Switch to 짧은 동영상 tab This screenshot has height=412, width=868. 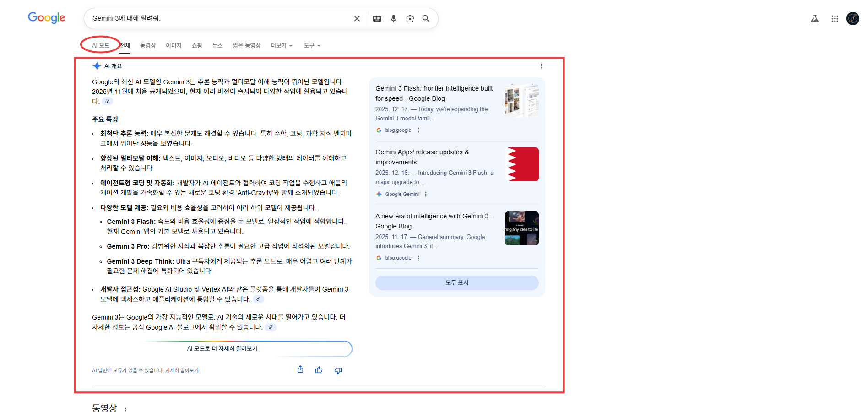click(246, 45)
